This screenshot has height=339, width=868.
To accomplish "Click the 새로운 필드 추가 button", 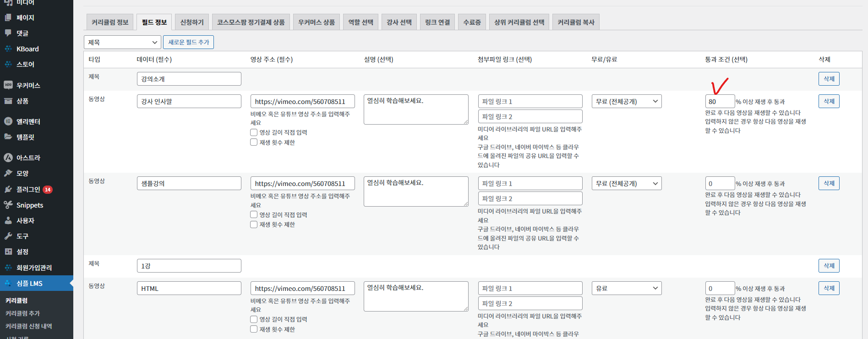I will [188, 42].
